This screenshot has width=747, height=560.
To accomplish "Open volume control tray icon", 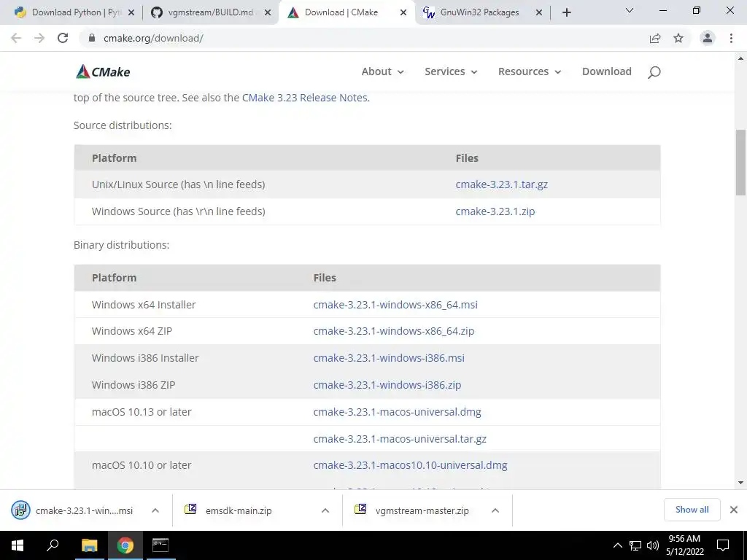I will (653, 545).
